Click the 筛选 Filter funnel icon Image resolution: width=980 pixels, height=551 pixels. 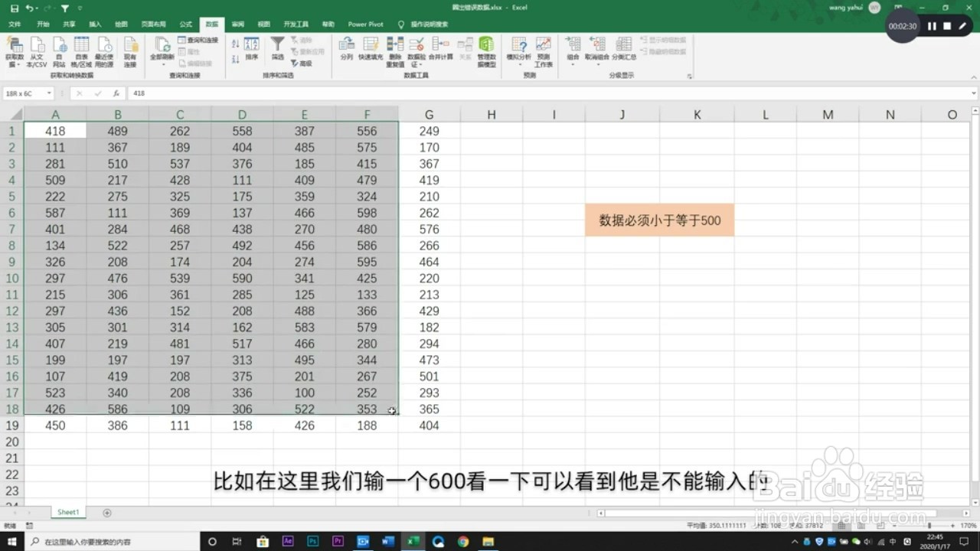pyautogui.click(x=276, y=47)
